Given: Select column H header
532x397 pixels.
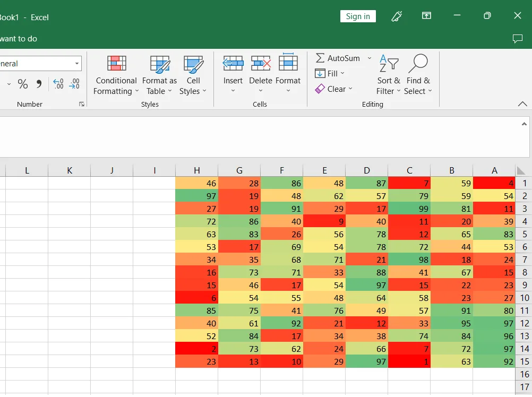Looking at the screenshot, I should (197, 170).
